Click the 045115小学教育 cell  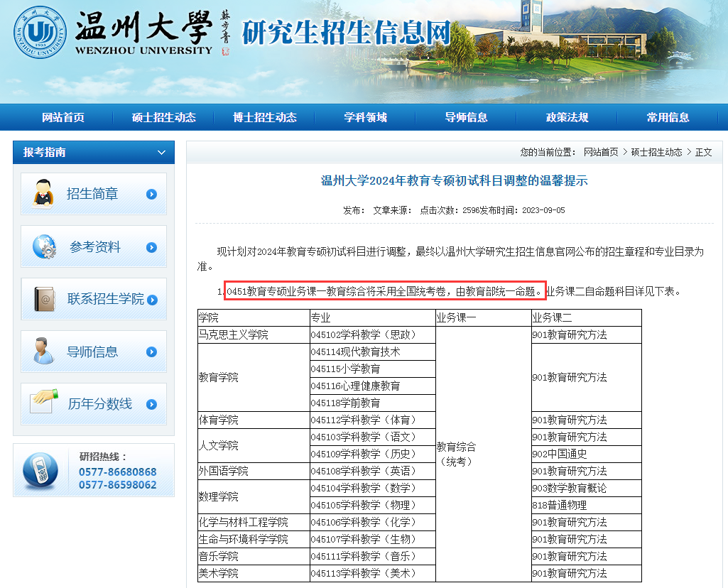373,369
